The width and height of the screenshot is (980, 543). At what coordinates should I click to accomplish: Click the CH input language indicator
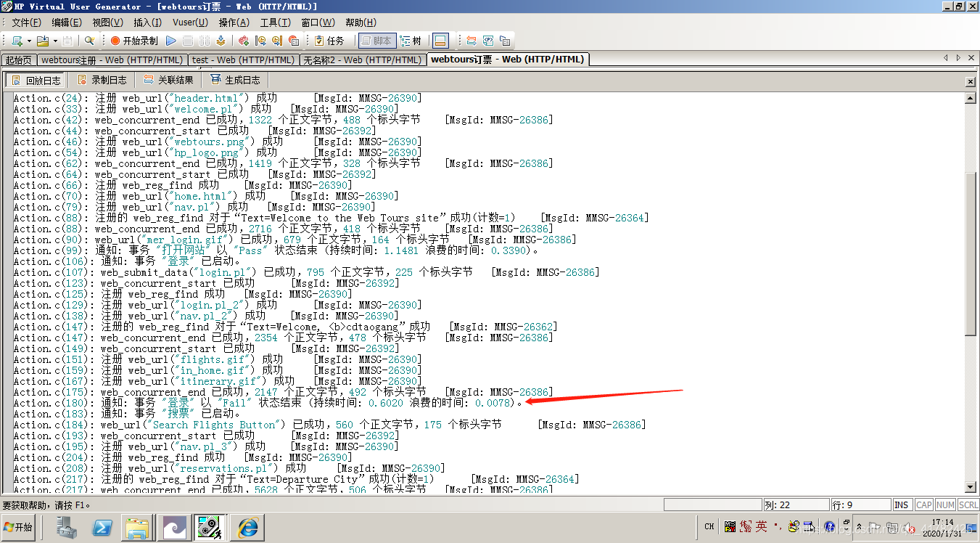709,527
